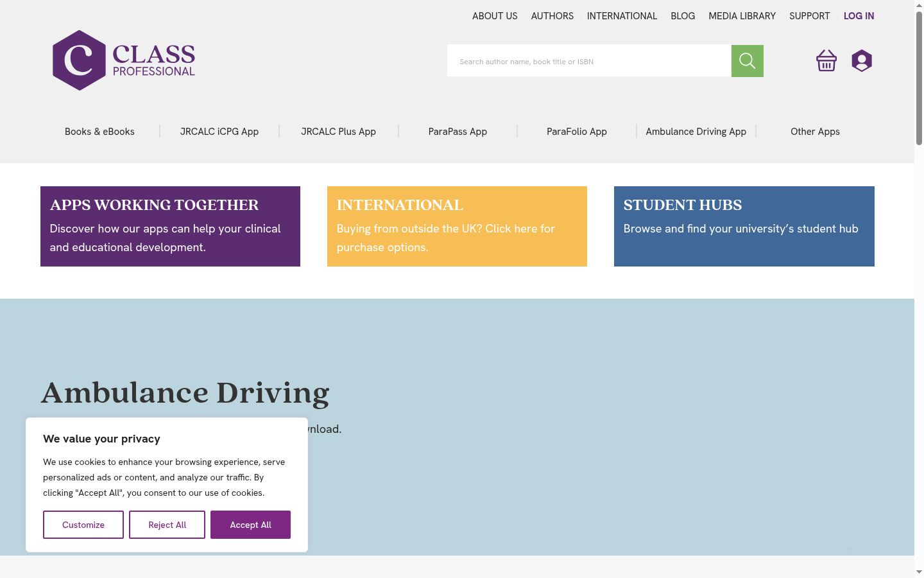The image size is (924, 578).
Task: Open the Books & eBooks menu
Action: coord(99,132)
